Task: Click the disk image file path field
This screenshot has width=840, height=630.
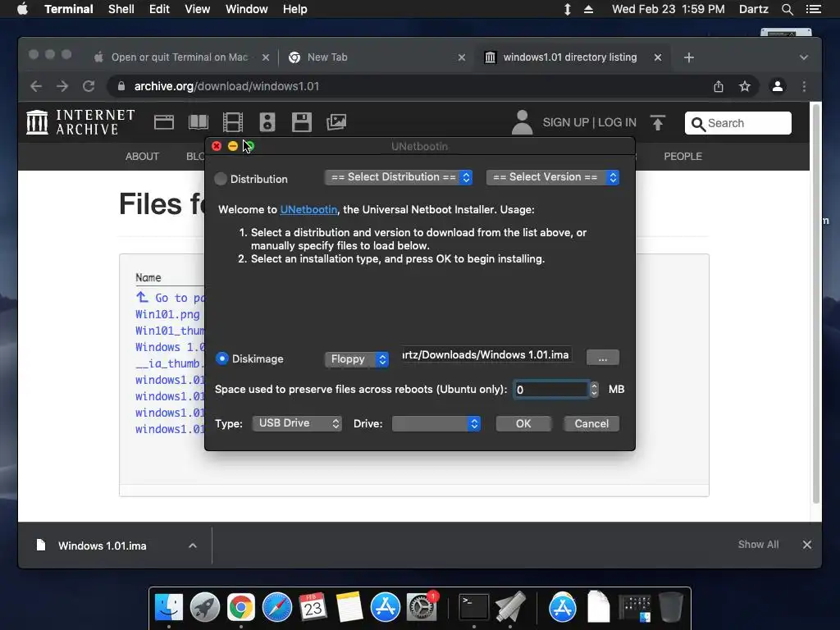Action: point(486,354)
